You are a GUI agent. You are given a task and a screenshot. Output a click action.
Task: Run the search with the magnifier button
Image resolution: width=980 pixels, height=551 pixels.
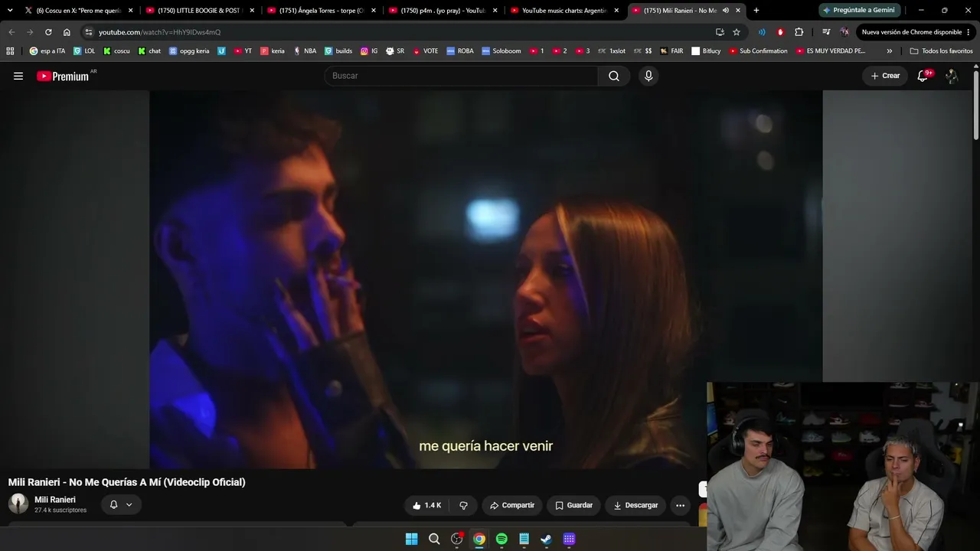tap(614, 76)
